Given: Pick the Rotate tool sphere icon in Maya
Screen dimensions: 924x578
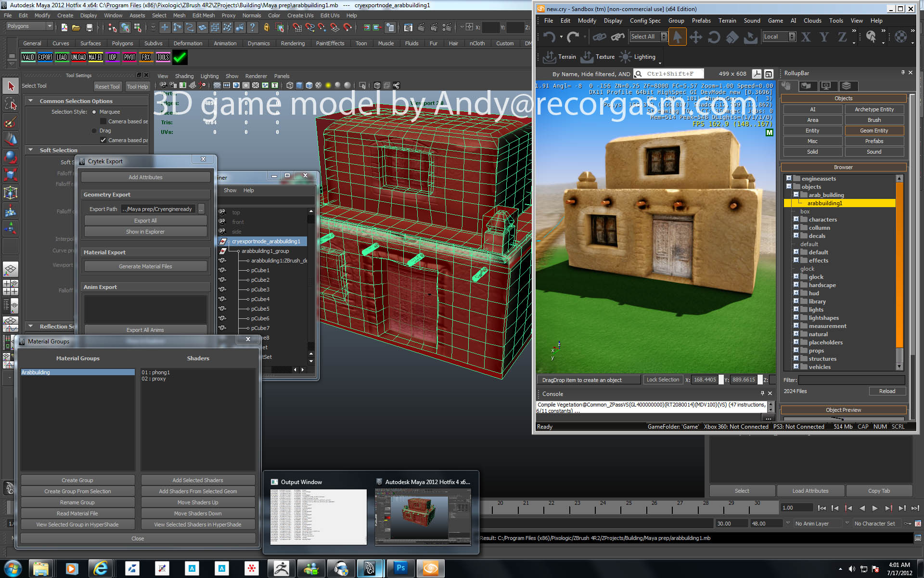Looking at the screenshot, I should pyautogui.click(x=11, y=157).
